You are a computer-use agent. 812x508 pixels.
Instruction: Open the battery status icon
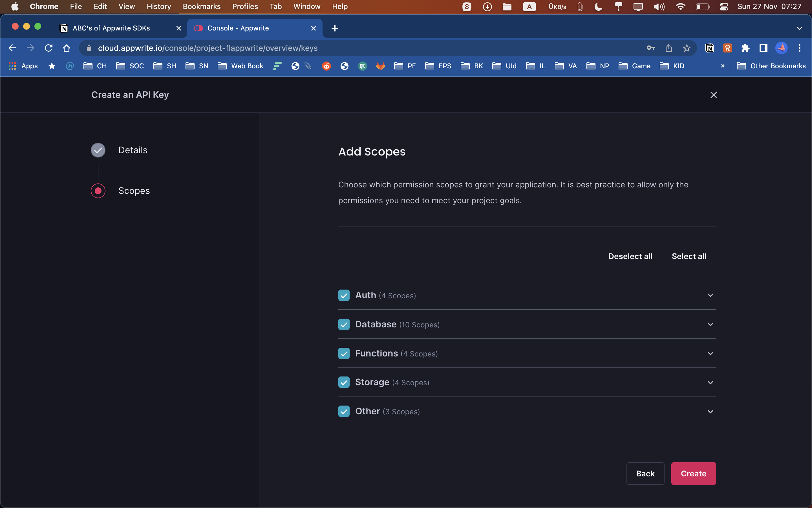point(702,6)
